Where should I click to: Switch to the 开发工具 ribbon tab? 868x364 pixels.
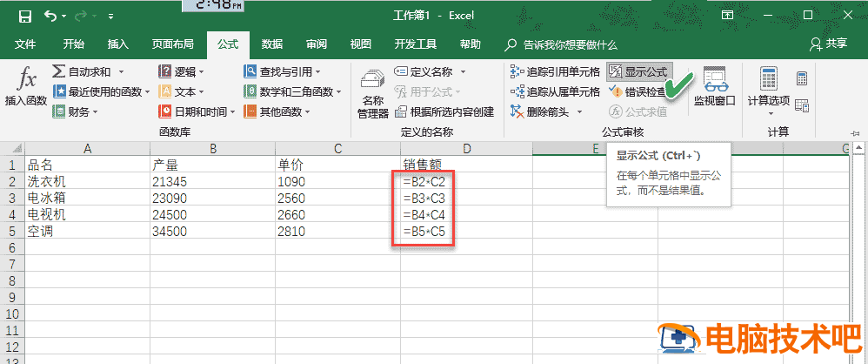coord(416,45)
